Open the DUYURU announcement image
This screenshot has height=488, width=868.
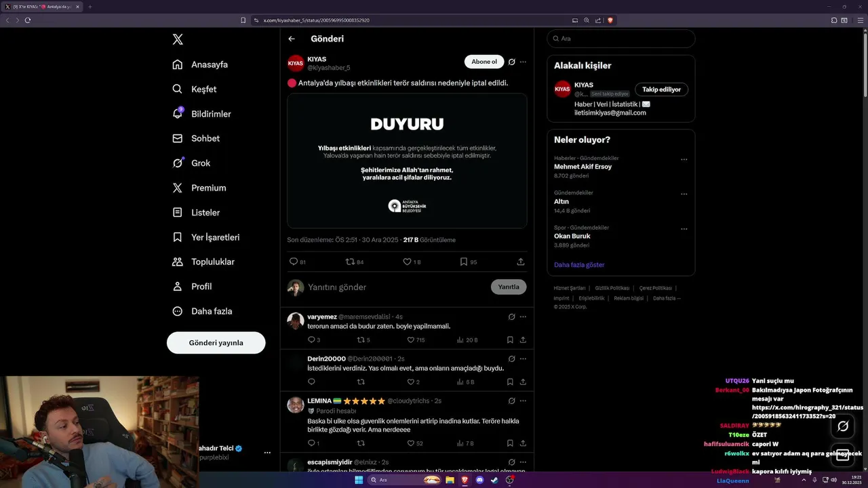[407, 161]
